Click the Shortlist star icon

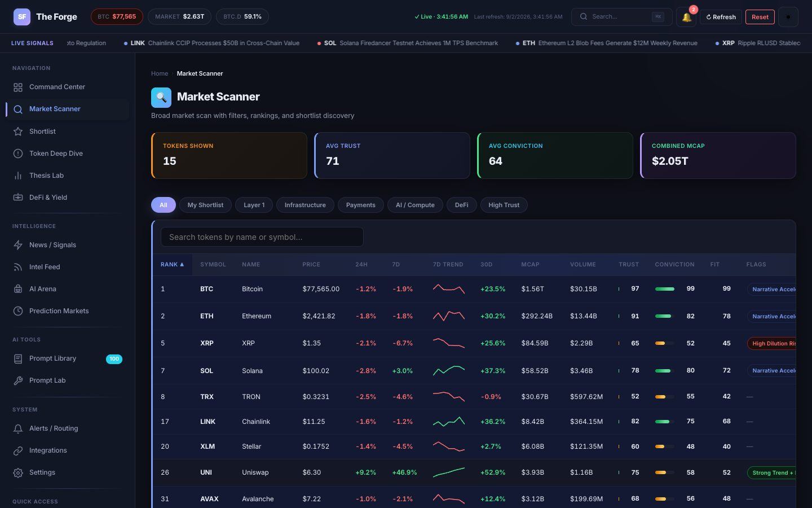pos(18,132)
